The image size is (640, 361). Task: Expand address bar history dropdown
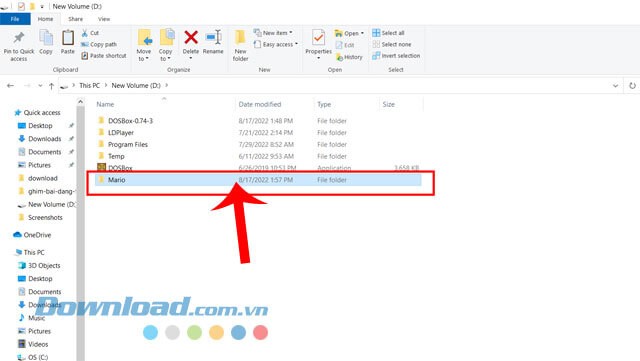coord(616,86)
